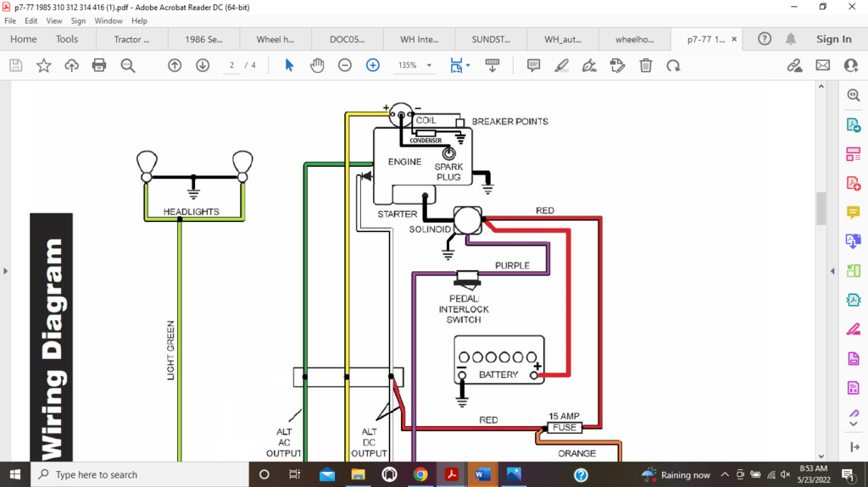The height and width of the screenshot is (487, 868).
Task: Switch to the 1986 Se... document tab
Action: [x=203, y=39]
